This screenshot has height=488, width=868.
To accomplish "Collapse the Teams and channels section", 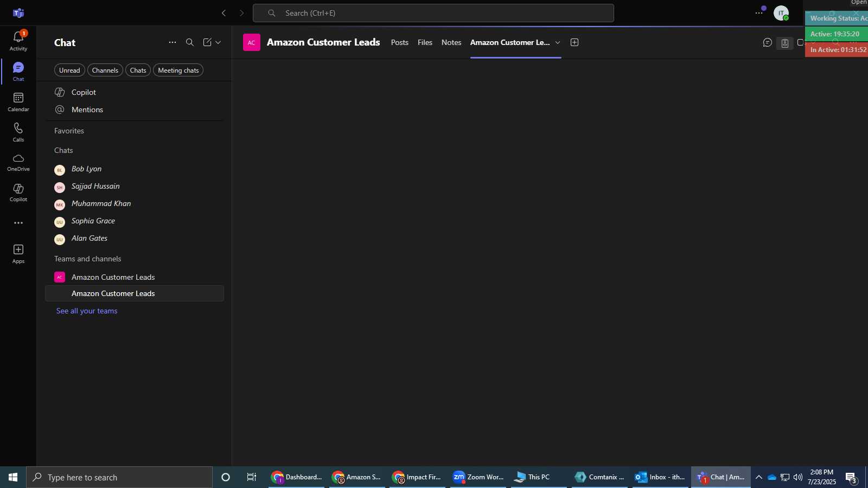I will 88,259.
